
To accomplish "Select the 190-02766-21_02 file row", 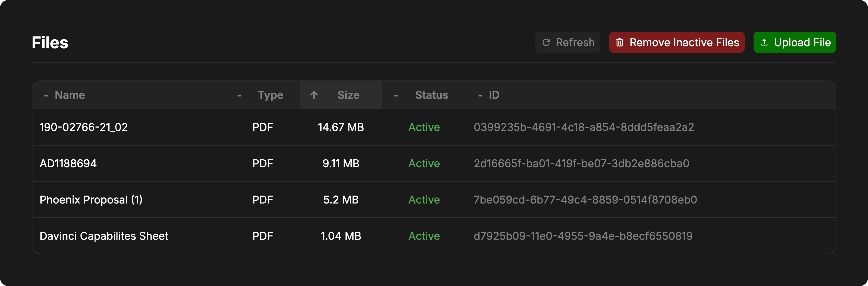I will (84, 127).
